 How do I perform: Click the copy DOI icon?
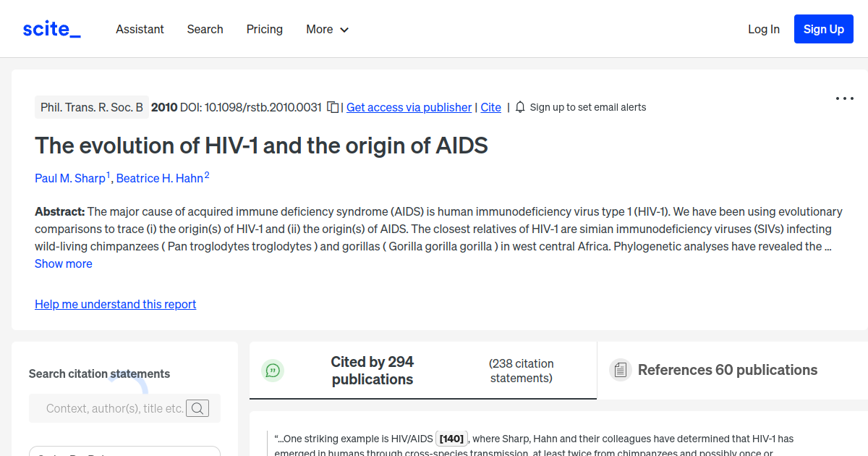[x=332, y=106]
